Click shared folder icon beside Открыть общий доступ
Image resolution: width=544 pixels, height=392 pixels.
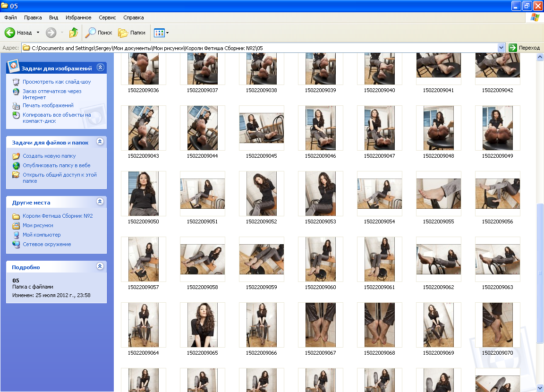(16, 175)
